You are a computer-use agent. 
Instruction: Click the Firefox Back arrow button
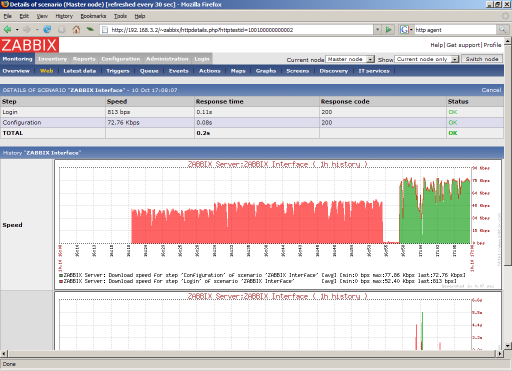[x=8, y=30]
